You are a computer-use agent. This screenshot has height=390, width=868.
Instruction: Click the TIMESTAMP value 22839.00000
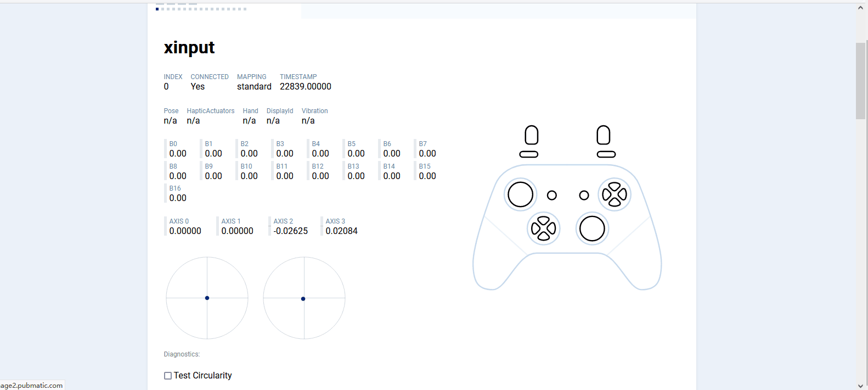(305, 87)
